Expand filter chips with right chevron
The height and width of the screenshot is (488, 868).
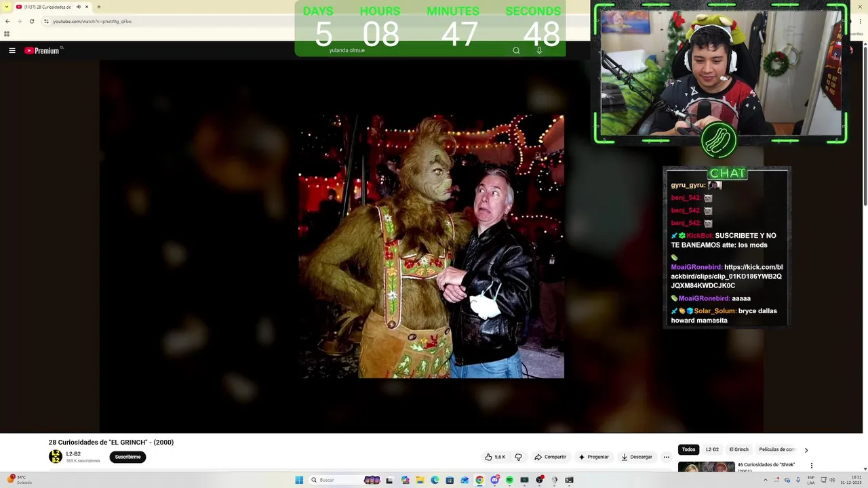point(806,450)
